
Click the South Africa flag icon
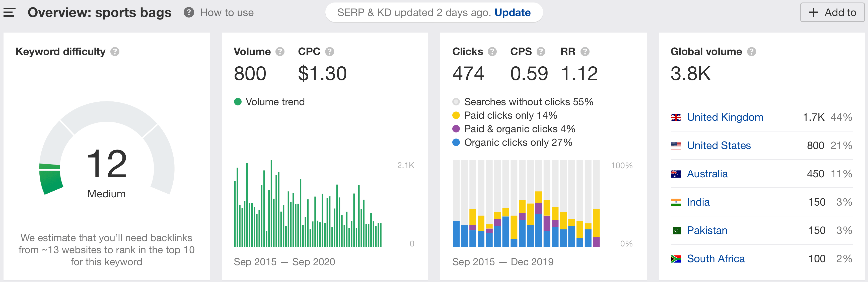(x=676, y=259)
